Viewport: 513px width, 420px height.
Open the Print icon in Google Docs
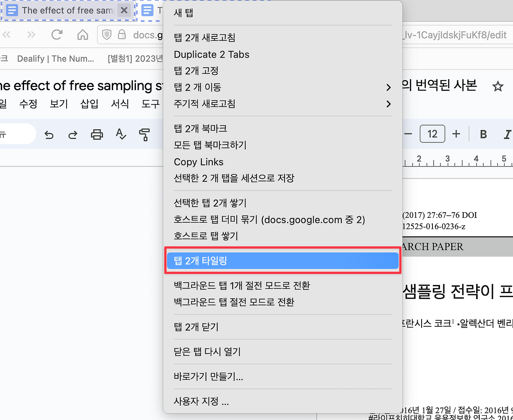click(x=97, y=135)
